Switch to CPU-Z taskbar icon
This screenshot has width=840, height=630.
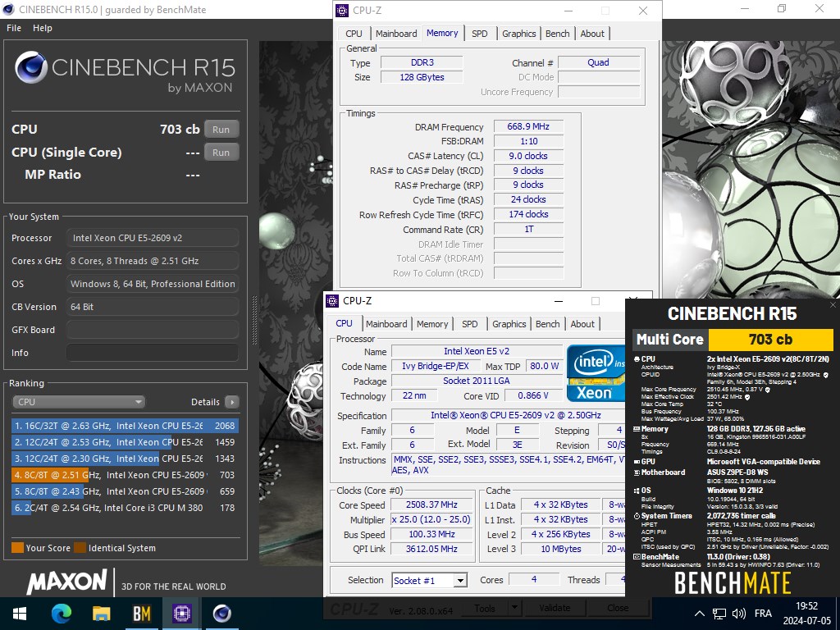click(x=181, y=614)
